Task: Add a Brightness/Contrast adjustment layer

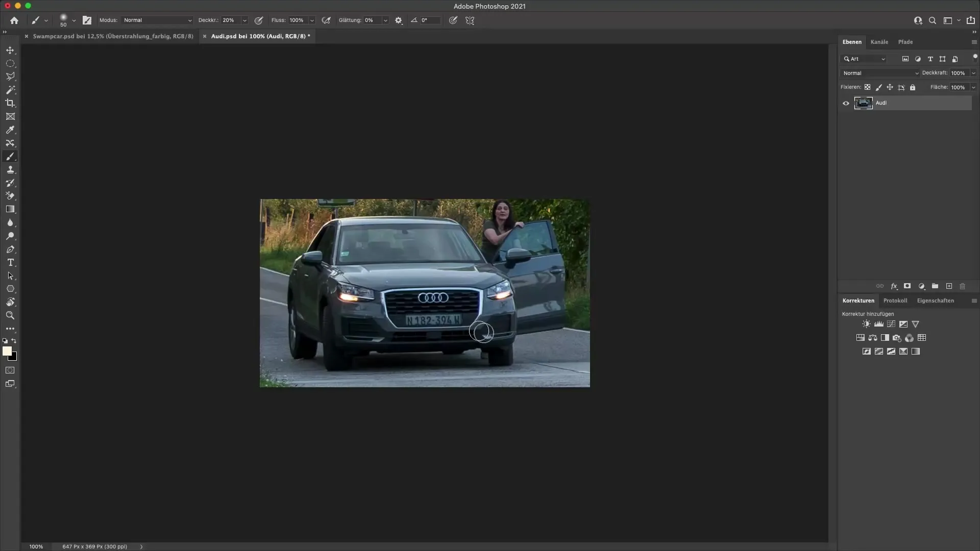Action: coord(866,324)
